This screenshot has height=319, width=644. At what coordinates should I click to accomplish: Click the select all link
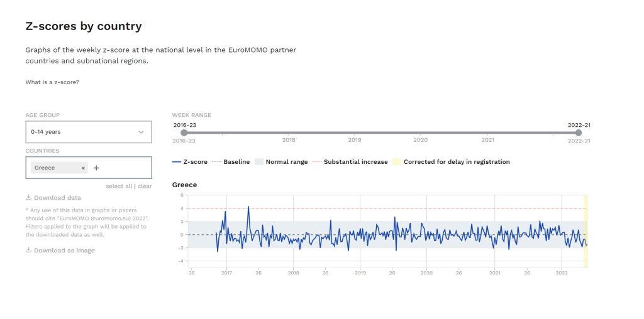[x=119, y=186]
